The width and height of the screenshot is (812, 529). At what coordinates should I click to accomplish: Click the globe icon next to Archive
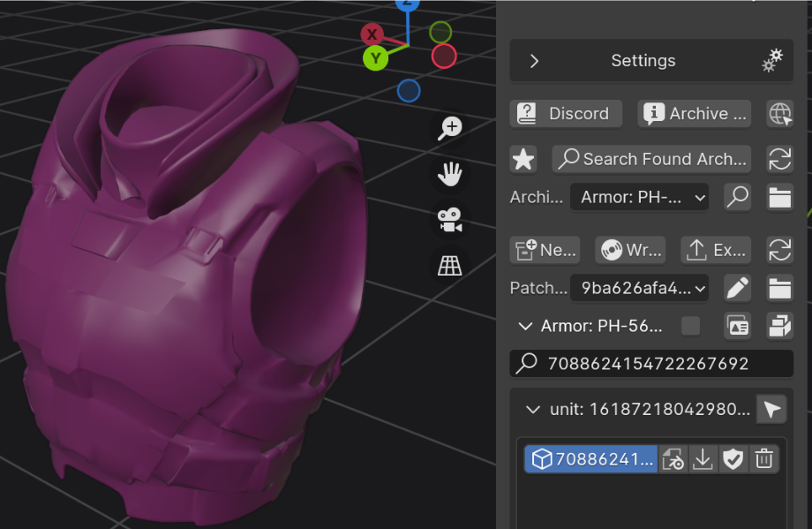779,113
